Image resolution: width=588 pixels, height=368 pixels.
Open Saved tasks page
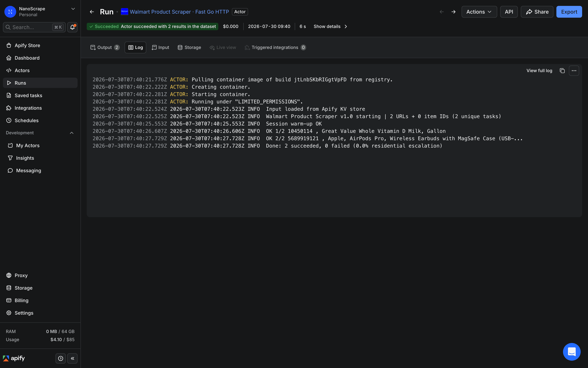point(40,95)
